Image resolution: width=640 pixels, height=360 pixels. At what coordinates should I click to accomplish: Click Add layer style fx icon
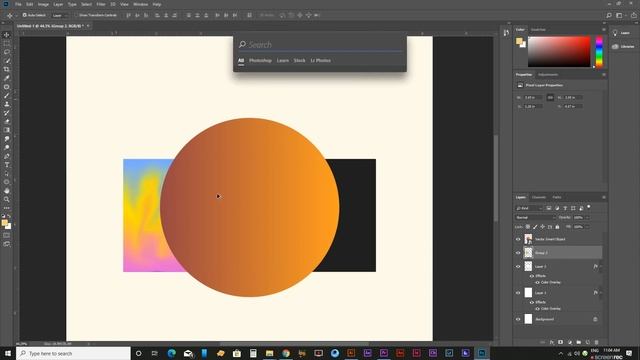point(551,342)
